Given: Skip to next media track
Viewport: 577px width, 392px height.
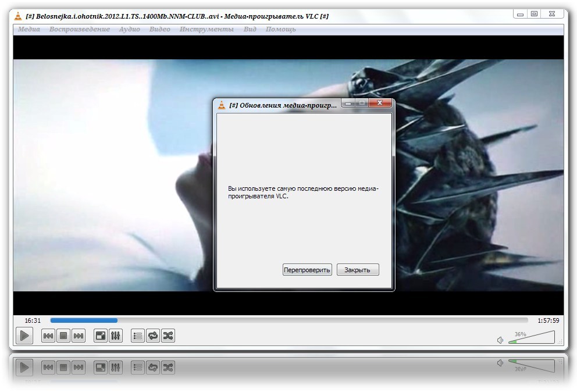Looking at the screenshot, I should coord(79,336).
